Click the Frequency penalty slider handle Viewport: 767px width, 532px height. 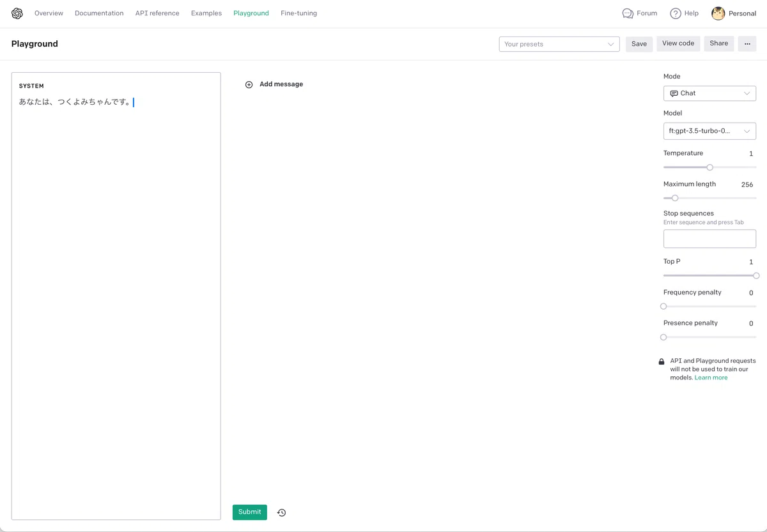pyautogui.click(x=663, y=307)
